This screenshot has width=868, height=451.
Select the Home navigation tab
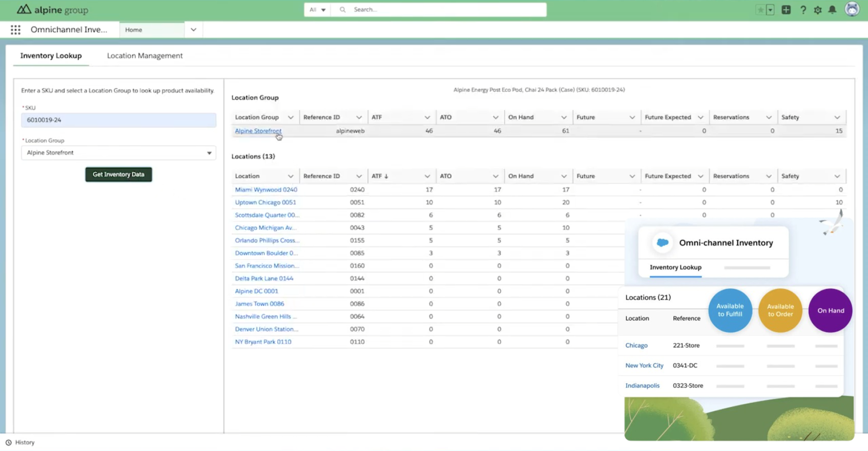[x=152, y=30]
